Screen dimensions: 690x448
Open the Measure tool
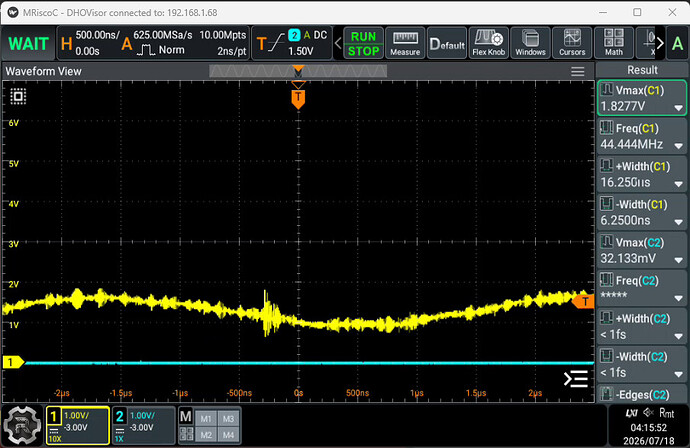(405, 43)
